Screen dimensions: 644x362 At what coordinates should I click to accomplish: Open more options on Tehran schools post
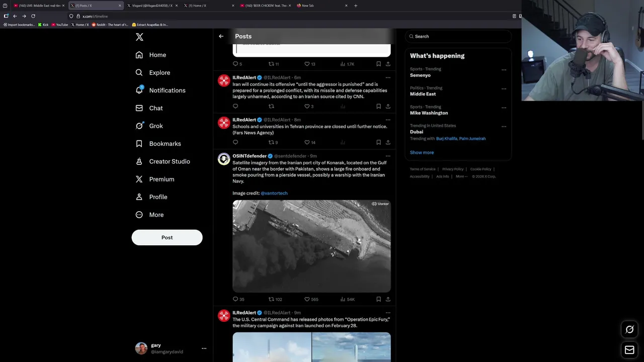click(388, 120)
